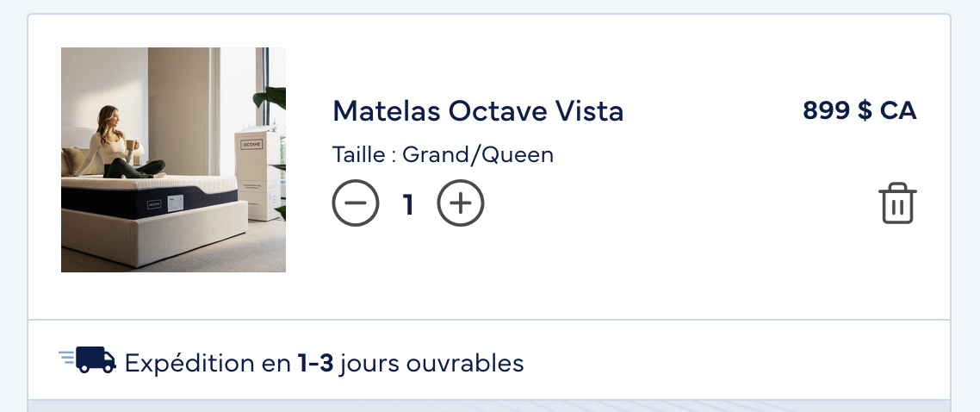This screenshot has width=980, height=412.
Task: Select the Grand/Queen size value
Action: [x=478, y=155]
